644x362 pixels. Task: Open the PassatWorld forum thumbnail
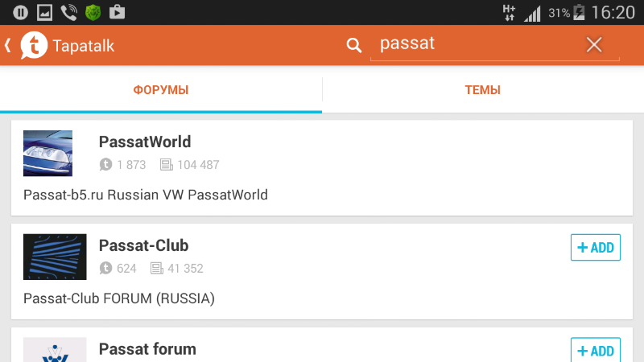(48, 153)
